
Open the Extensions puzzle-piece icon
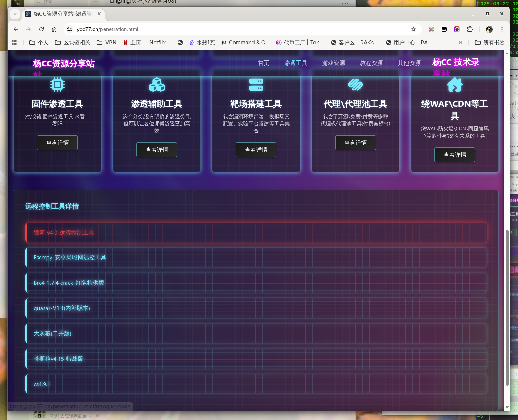(x=470, y=29)
